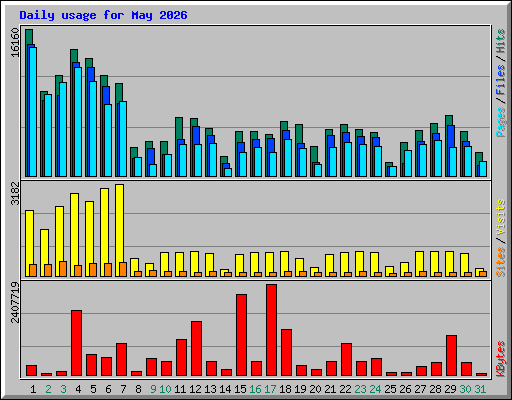The width and height of the screenshot is (512, 400).
Task: Click the red KBytes bar for day 15
Action: 242,335
